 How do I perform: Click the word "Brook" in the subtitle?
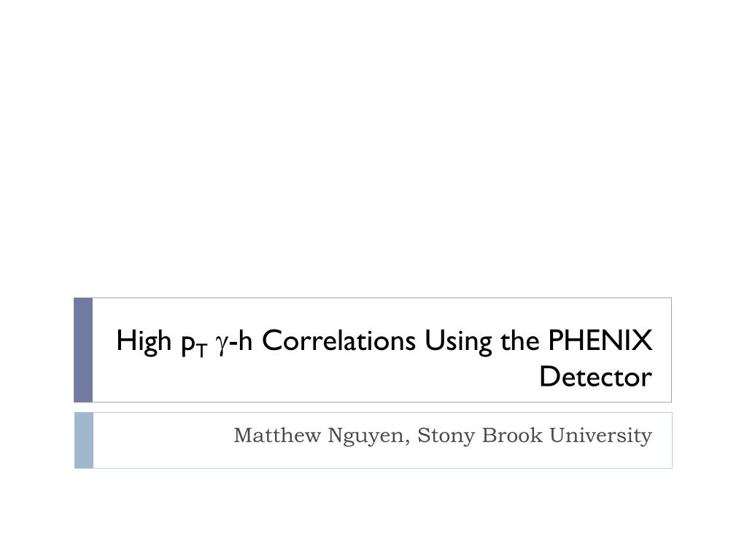[x=512, y=435]
